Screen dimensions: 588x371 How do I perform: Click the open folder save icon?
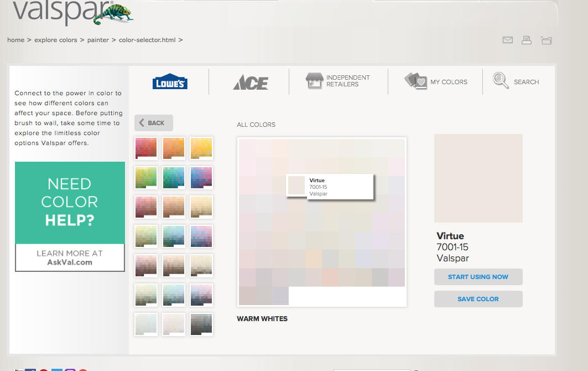[547, 40]
